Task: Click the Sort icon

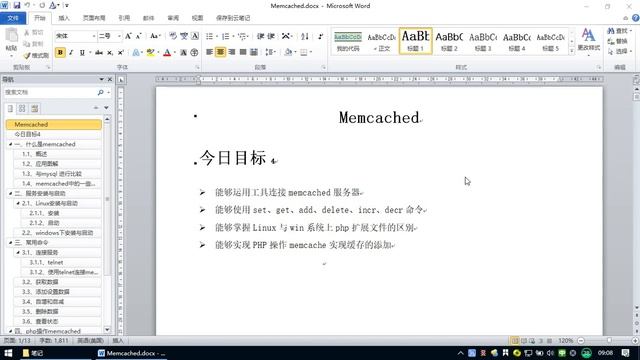Action: coord(304,36)
